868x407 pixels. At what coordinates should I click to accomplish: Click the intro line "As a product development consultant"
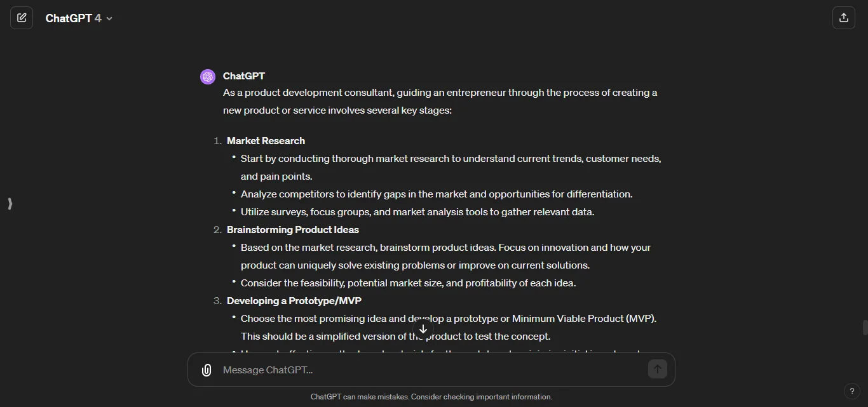coord(440,93)
